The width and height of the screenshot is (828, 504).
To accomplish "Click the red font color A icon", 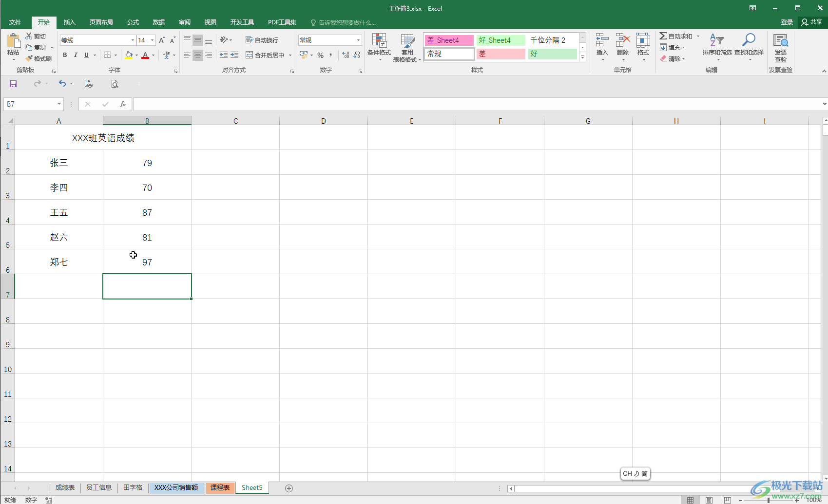I will coord(145,55).
